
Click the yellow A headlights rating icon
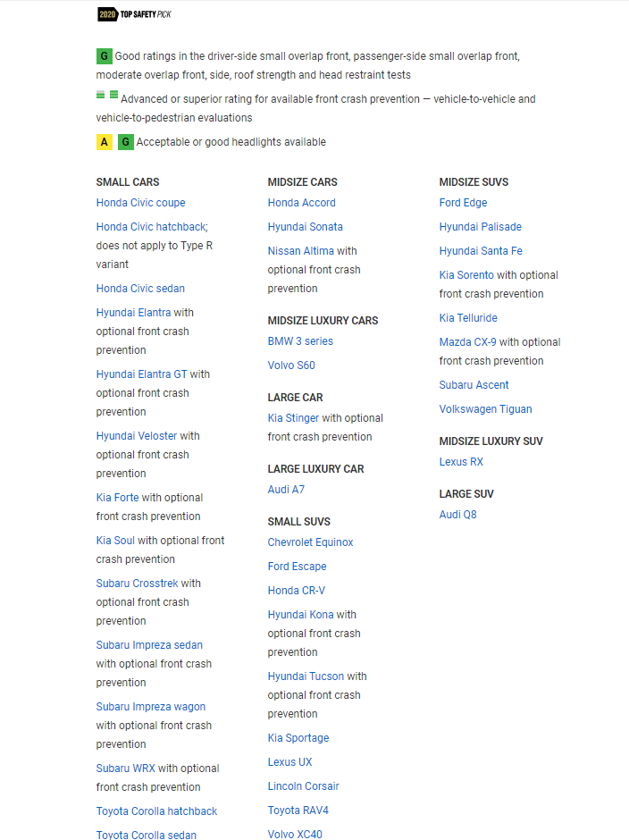[105, 142]
